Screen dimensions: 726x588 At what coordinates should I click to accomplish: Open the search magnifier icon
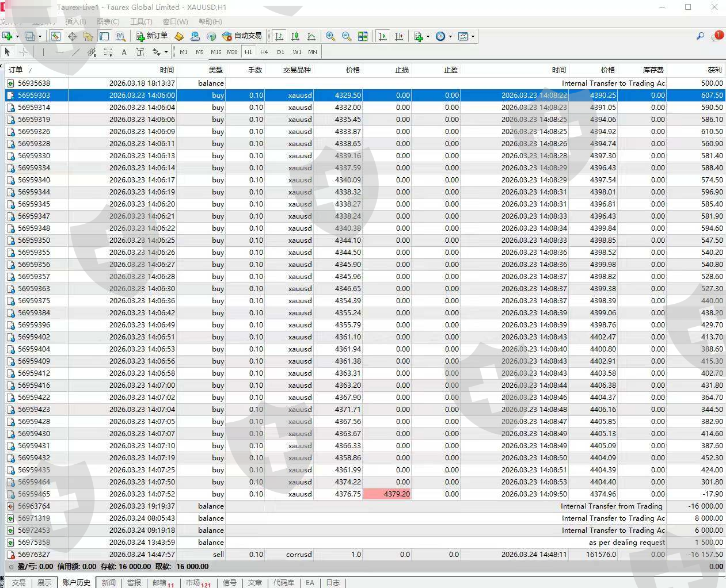[x=700, y=36]
